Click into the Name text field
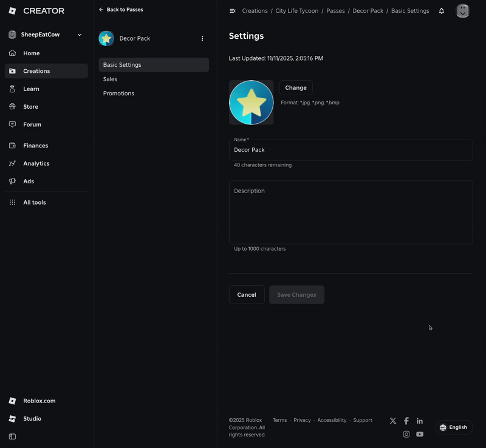Image resolution: width=486 pixels, height=448 pixels. click(351, 150)
